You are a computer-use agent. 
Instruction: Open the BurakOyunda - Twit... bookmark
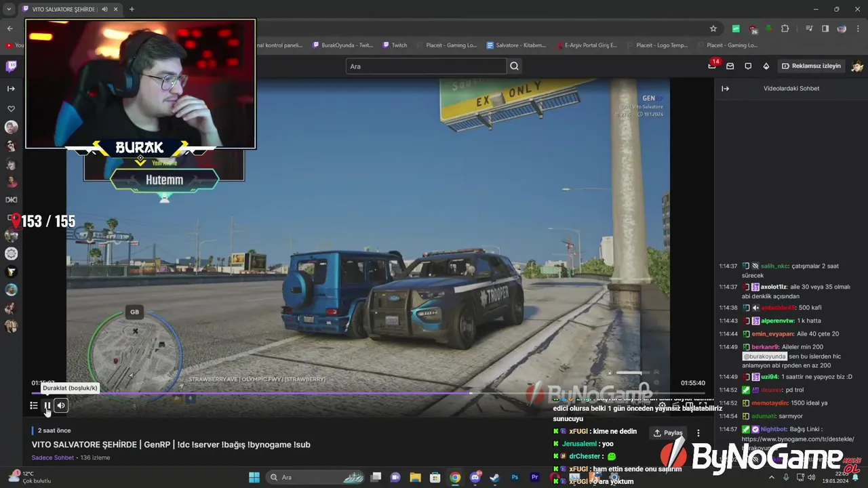pos(343,45)
